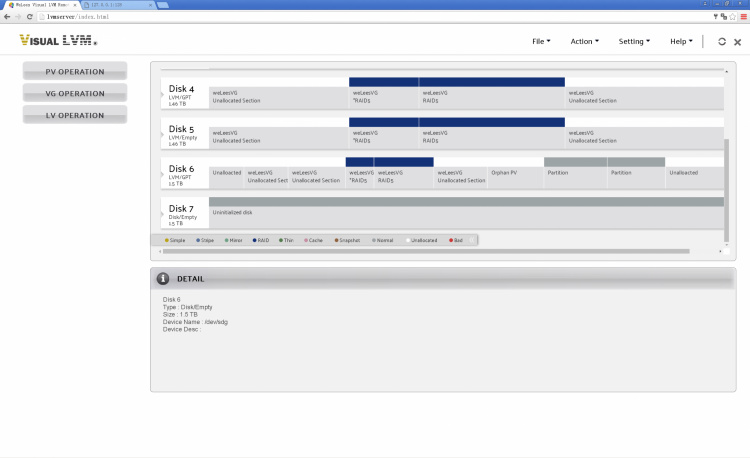
Task: Open the Setting dropdown menu
Action: tap(634, 42)
